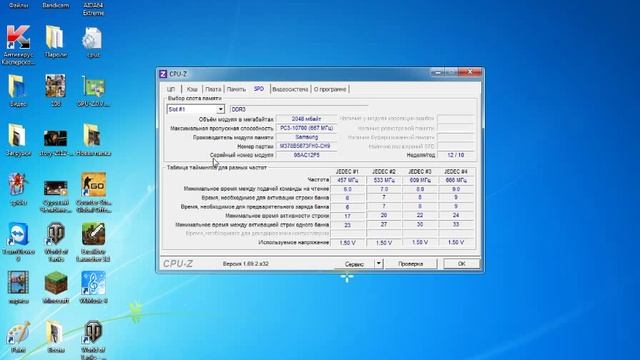Click the 457 МГц frequency cell

pos(347,180)
